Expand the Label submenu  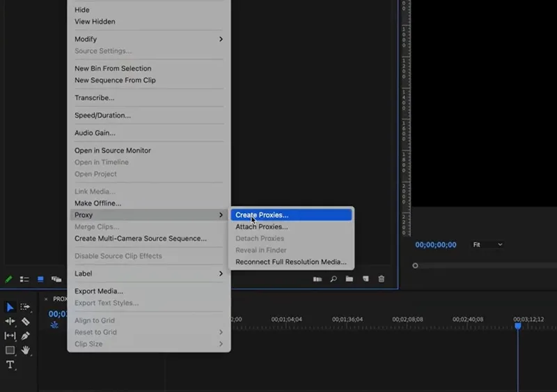pyautogui.click(x=149, y=274)
